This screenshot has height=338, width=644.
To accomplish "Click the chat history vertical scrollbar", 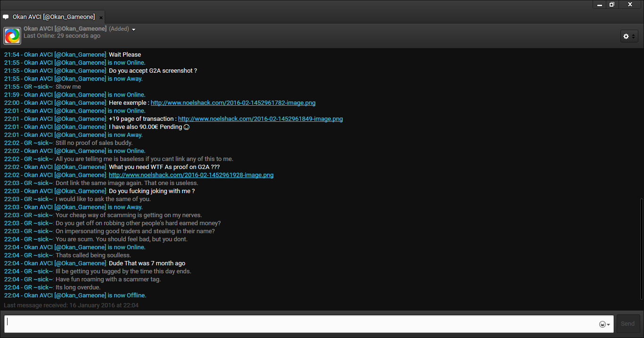I will [x=641, y=248].
